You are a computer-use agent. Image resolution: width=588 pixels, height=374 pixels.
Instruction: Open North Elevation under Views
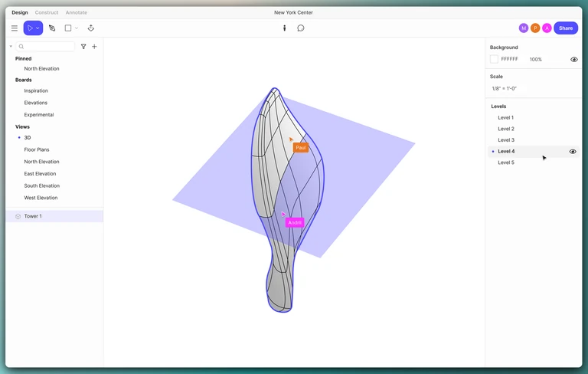(41, 162)
